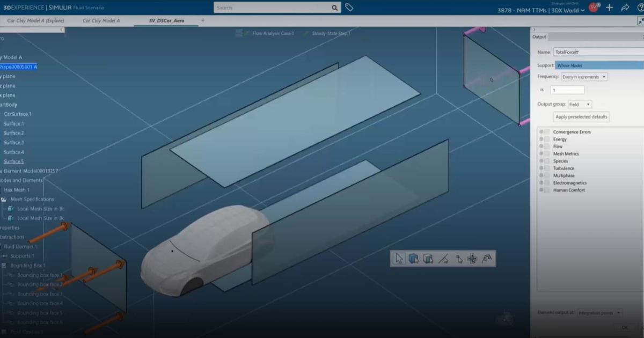
Task: Tick the Turbulence output checkbox
Action: tap(547, 168)
